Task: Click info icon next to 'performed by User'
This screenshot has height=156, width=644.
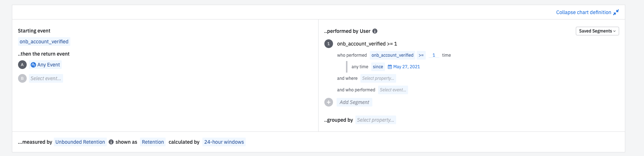Action: (x=375, y=31)
